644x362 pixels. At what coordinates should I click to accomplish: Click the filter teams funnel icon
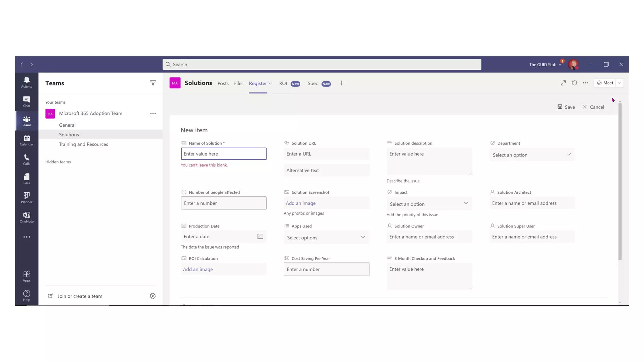pos(153,83)
